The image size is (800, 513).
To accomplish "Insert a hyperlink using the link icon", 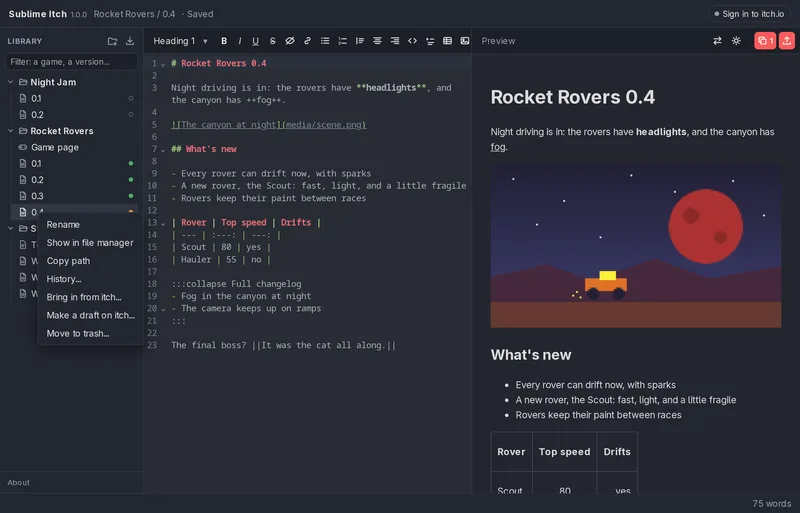I will pyautogui.click(x=307, y=41).
